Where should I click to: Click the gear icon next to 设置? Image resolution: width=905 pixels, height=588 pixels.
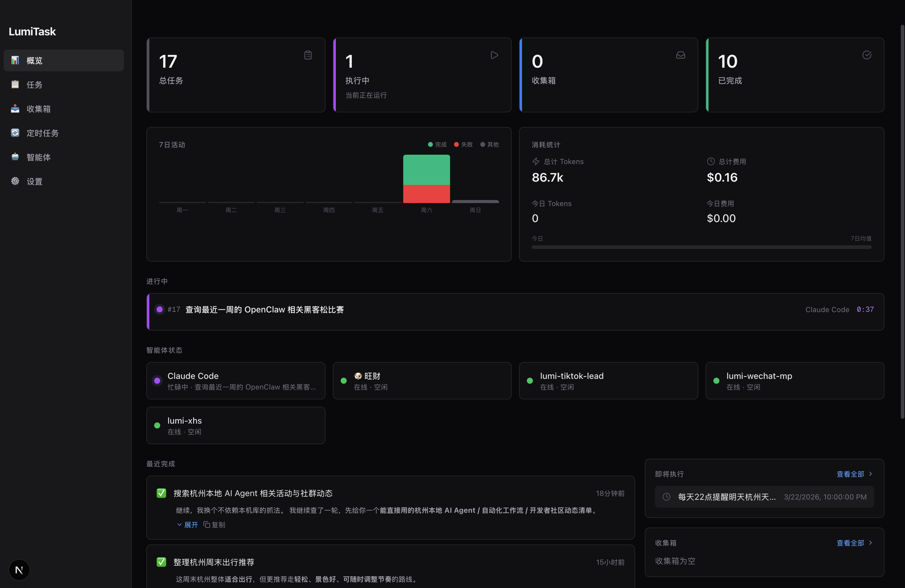coord(15,181)
